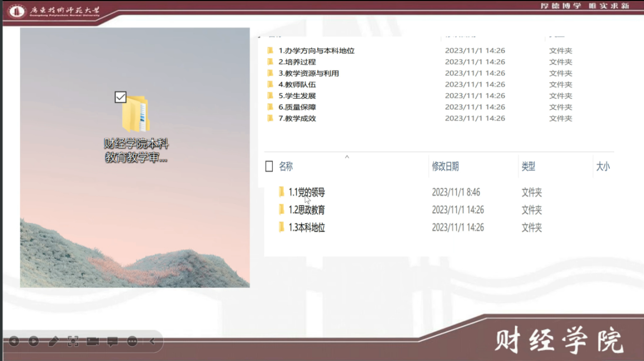Open the 7.教学成效 folder

point(297,118)
